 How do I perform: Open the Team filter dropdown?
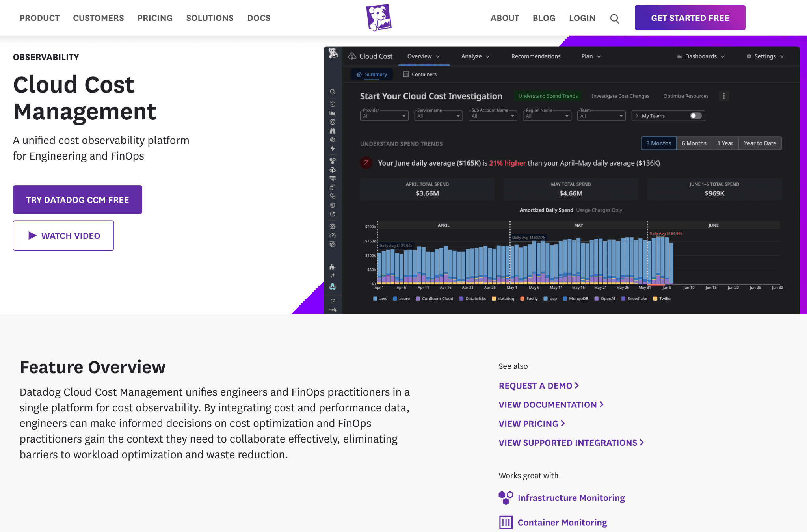click(x=601, y=115)
